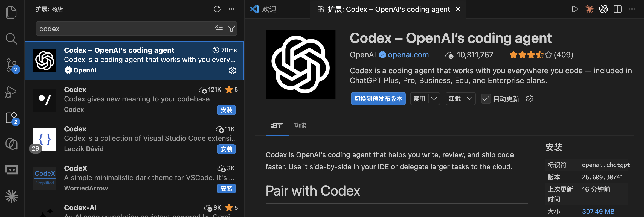Open manage gear for Codex OpenAI list item

[x=233, y=71]
